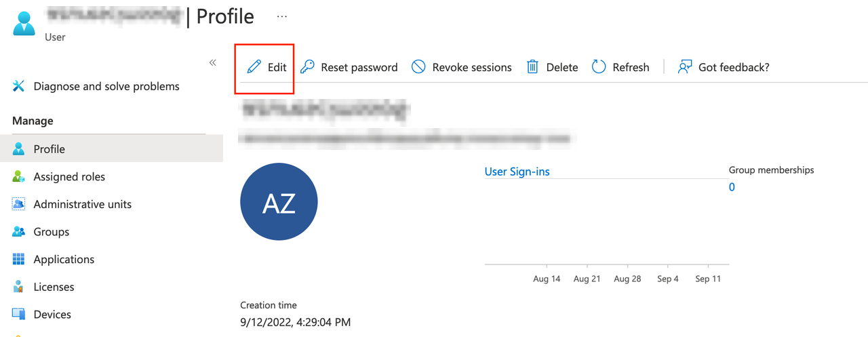Select Licenses in the Manage menu
Image resolution: width=868 pixels, height=337 pixels.
click(111, 287)
